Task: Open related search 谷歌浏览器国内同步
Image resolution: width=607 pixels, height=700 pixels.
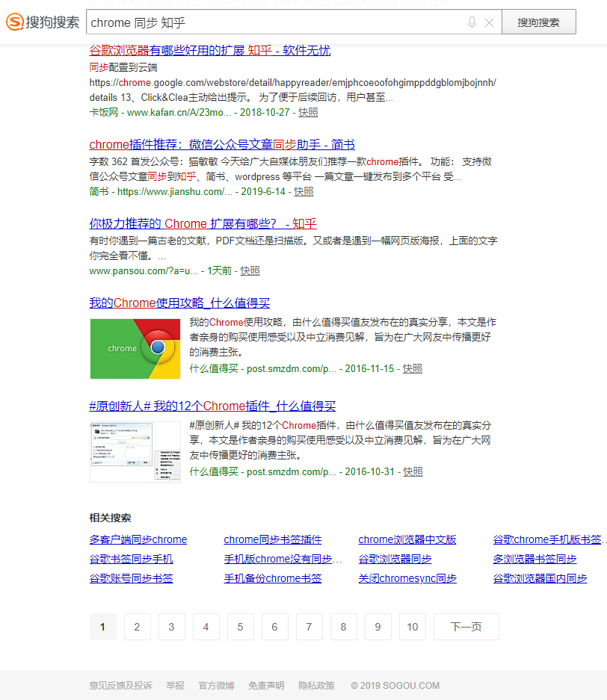Action: [x=540, y=578]
